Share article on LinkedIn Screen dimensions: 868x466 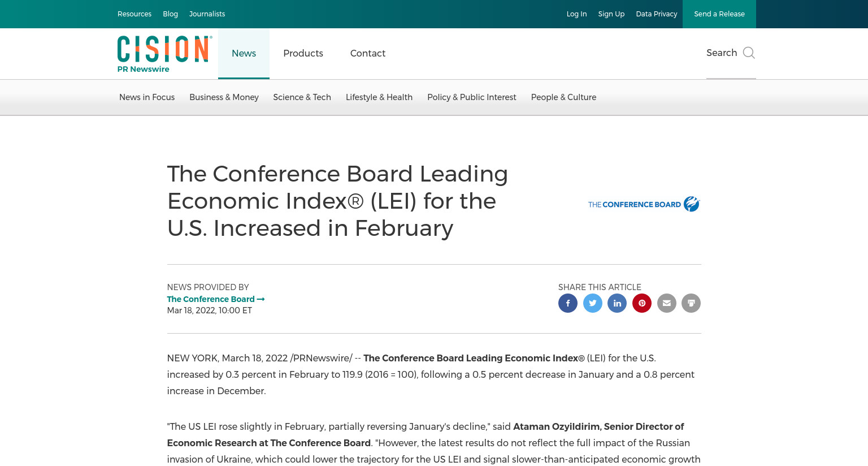(x=617, y=303)
